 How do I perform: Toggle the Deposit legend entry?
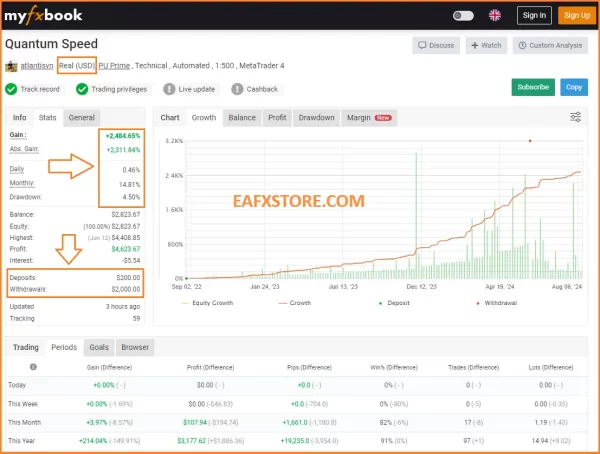[x=394, y=303]
